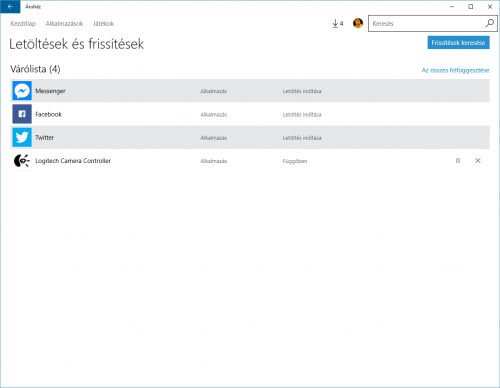
Task: Switch to the Alkalmazások tab
Action: (x=64, y=24)
